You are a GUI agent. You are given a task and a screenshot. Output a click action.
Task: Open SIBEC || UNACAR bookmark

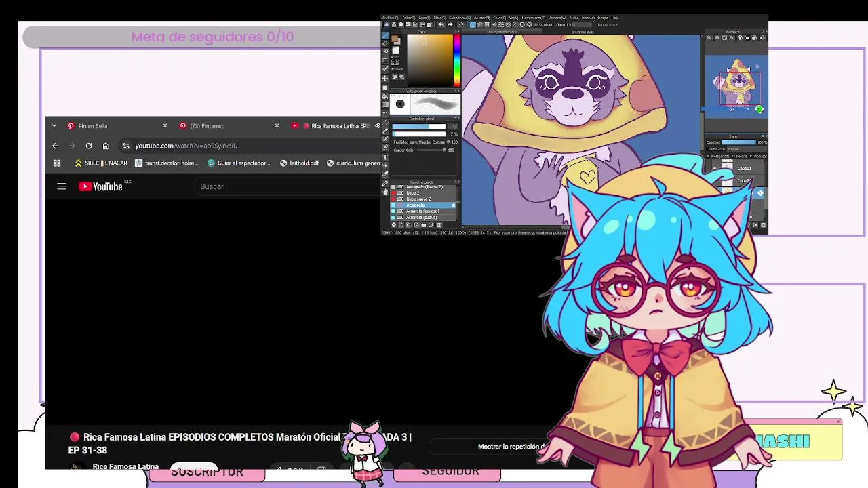click(x=101, y=163)
